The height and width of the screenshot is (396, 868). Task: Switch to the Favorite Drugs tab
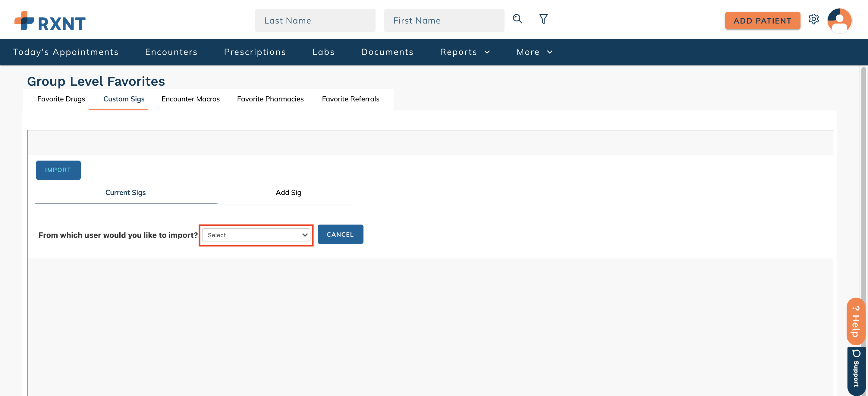[x=61, y=99]
